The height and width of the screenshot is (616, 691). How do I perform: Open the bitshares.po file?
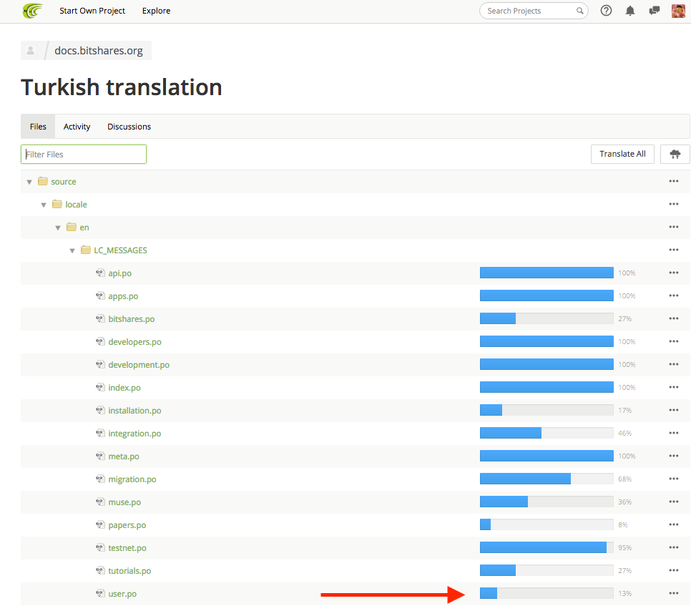tap(132, 319)
